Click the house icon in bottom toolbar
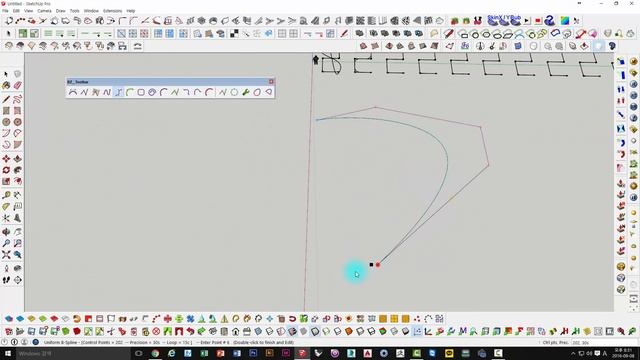Screen dimensions: 640x360 coord(236,331)
